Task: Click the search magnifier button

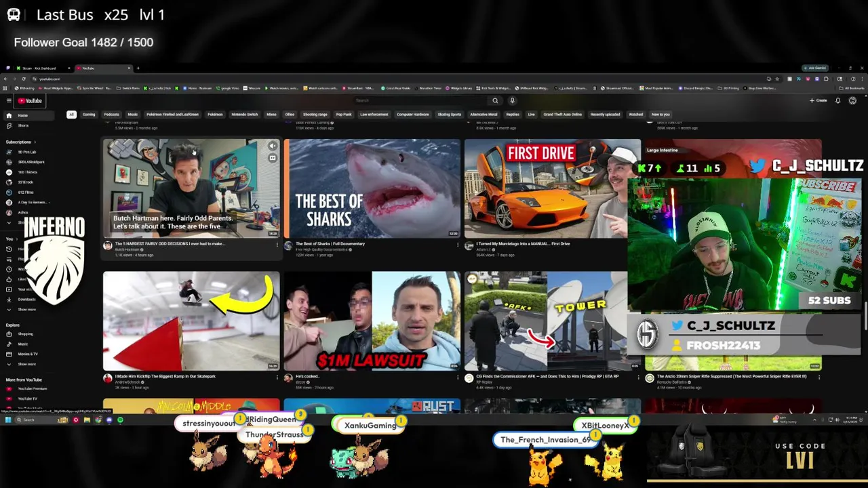Action: (495, 100)
